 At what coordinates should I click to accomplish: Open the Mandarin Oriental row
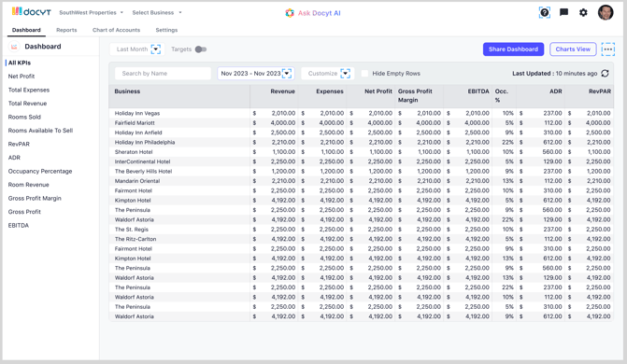(x=361, y=181)
